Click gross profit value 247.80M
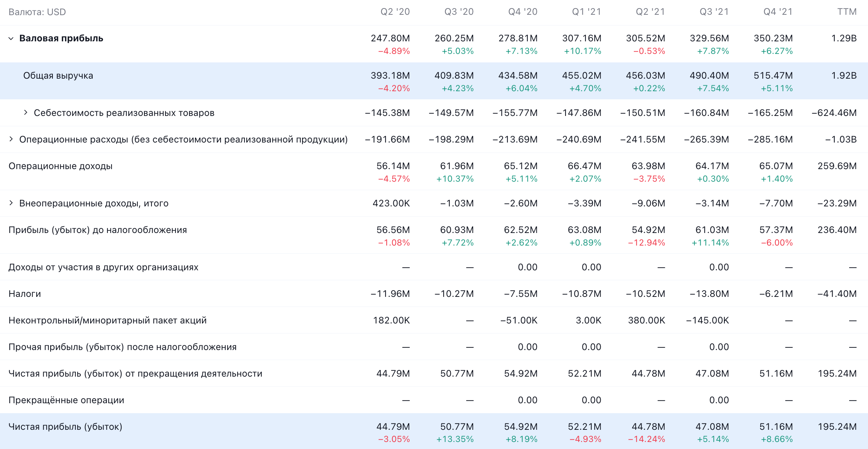This screenshot has width=868, height=449. [x=390, y=38]
